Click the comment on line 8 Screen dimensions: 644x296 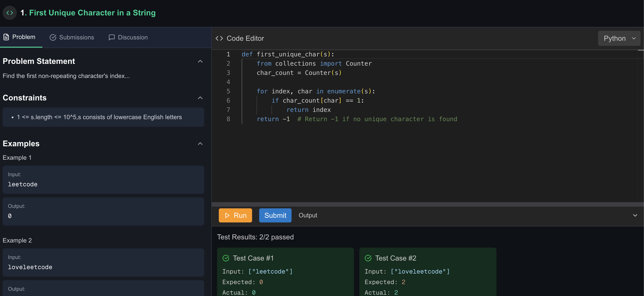(x=377, y=119)
